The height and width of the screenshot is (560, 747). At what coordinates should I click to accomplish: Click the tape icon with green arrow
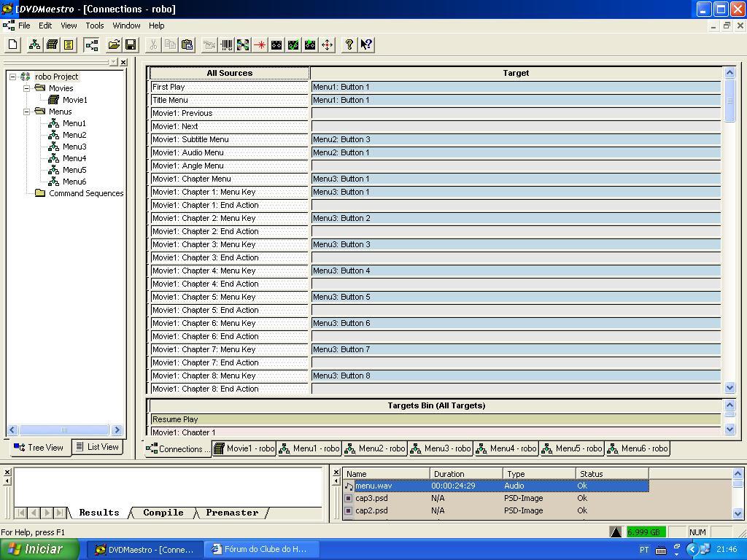click(310, 45)
